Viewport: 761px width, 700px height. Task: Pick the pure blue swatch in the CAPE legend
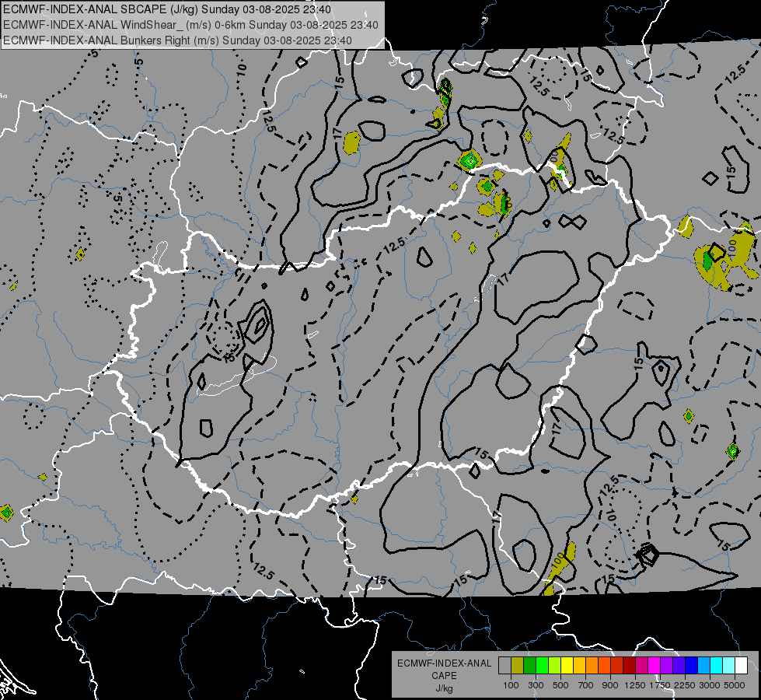pos(692,665)
